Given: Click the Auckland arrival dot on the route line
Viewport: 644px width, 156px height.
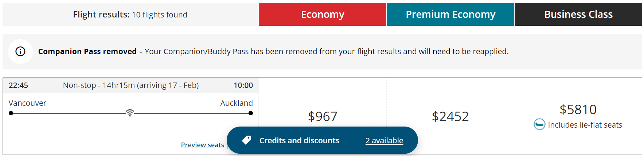Looking at the screenshot, I should [x=251, y=113].
